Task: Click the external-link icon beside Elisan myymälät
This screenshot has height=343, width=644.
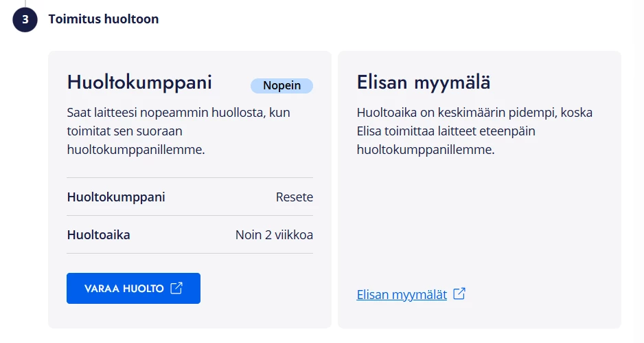Action: tap(459, 294)
